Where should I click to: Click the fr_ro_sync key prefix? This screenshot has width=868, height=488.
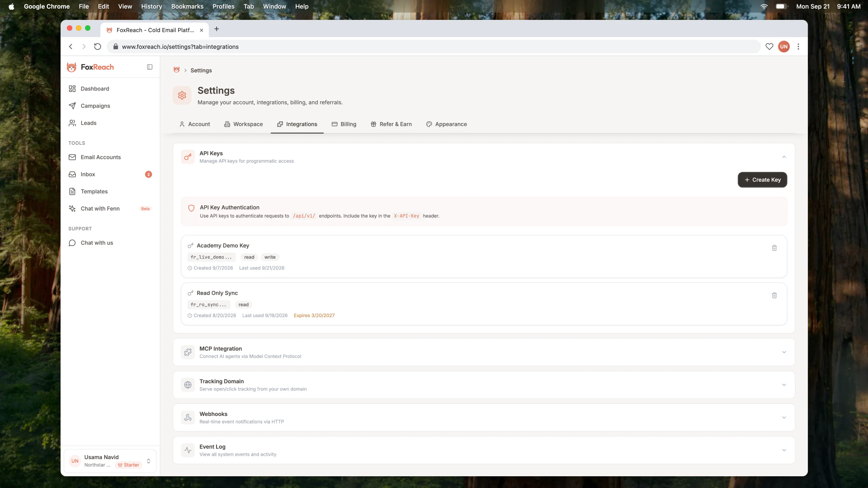[209, 305]
